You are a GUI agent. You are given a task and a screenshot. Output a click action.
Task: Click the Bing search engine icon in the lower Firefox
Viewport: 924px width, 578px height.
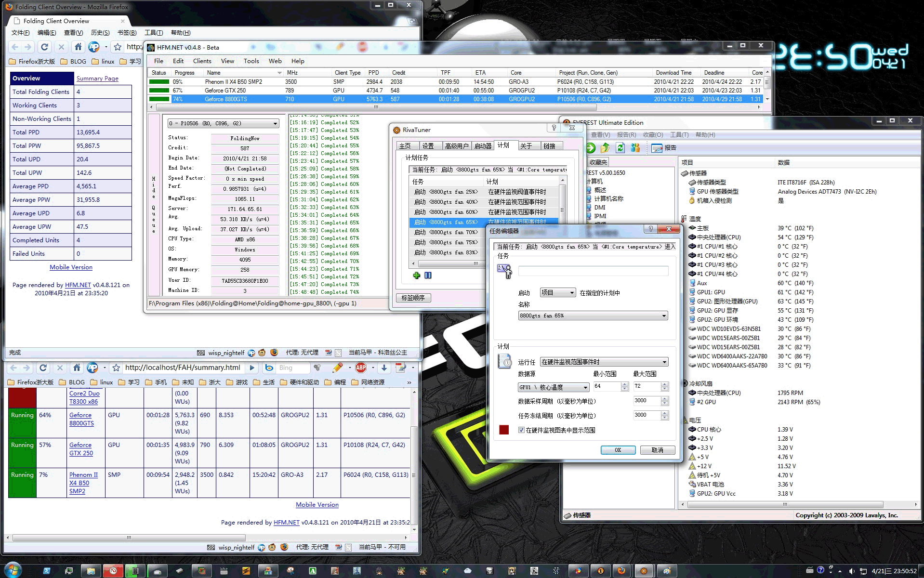click(270, 368)
